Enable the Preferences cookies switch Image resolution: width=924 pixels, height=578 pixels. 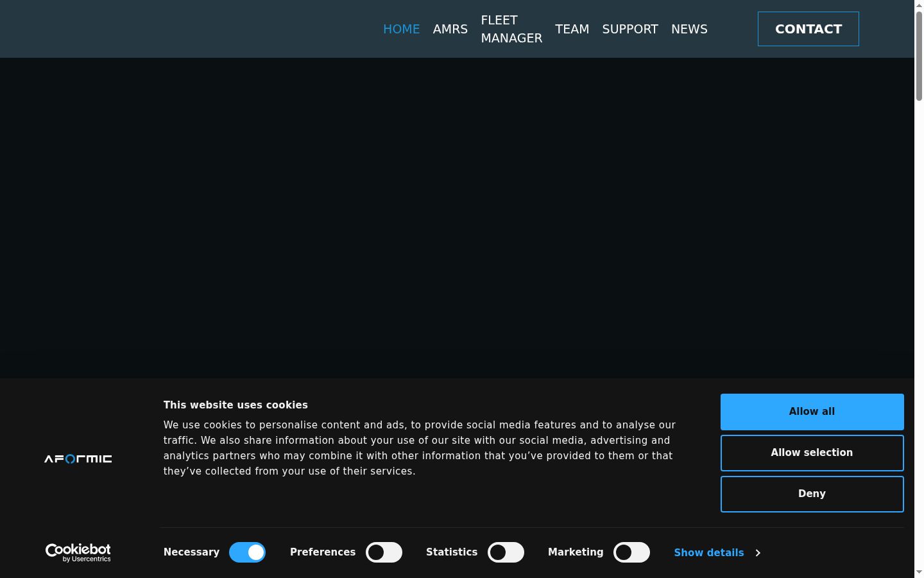(x=384, y=552)
